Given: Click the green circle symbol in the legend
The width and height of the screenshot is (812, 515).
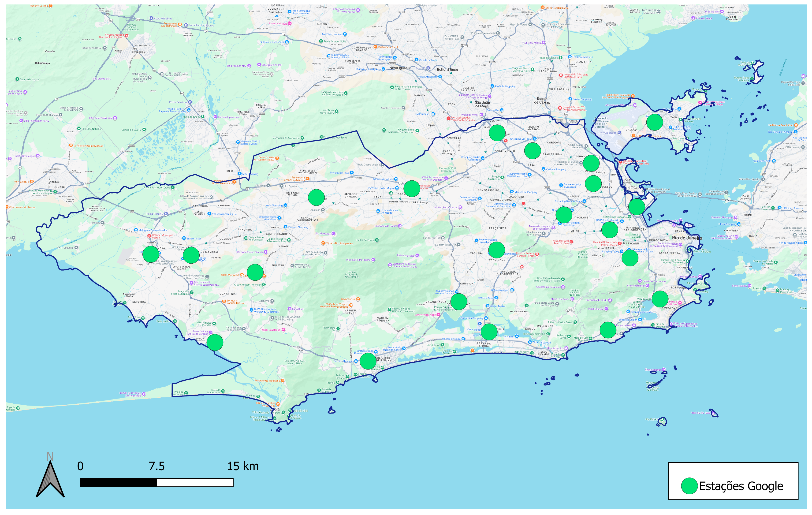Looking at the screenshot, I should pos(689,486).
